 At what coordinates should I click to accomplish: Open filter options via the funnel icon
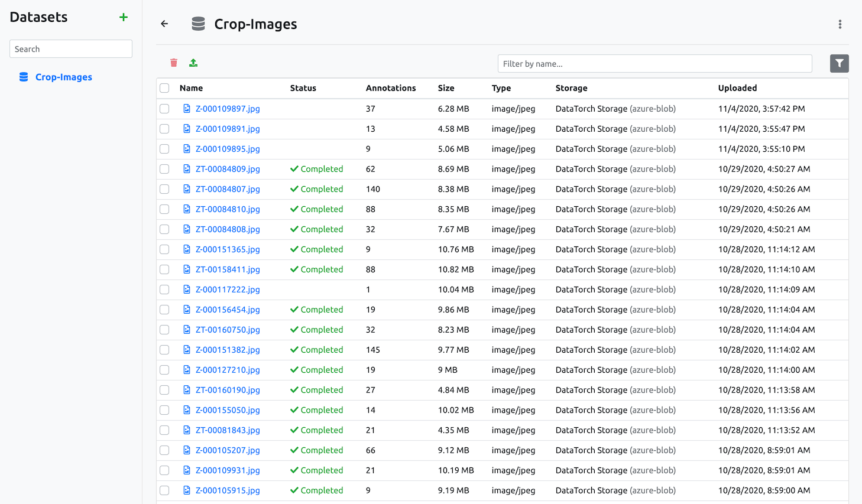pos(839,63)
